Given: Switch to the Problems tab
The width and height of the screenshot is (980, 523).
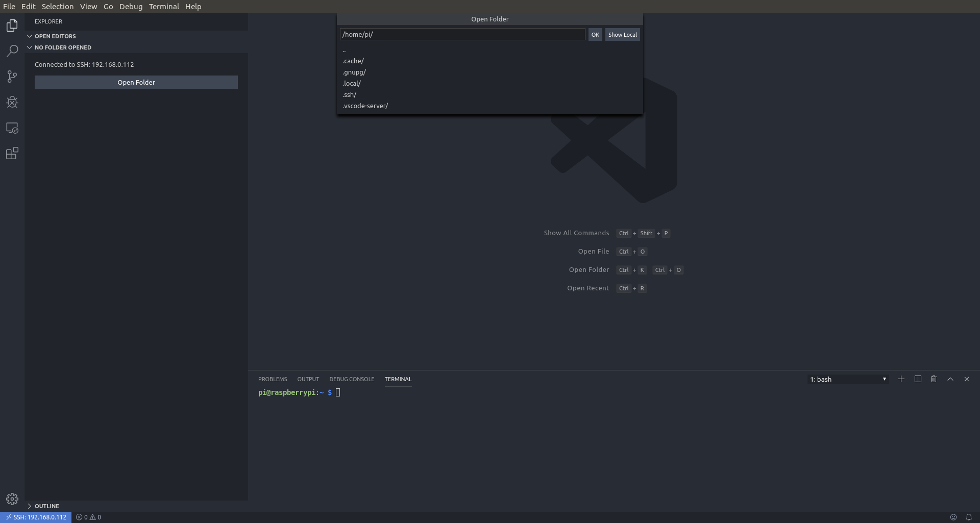Looking at the screenshot, I should tap(273, 379).
